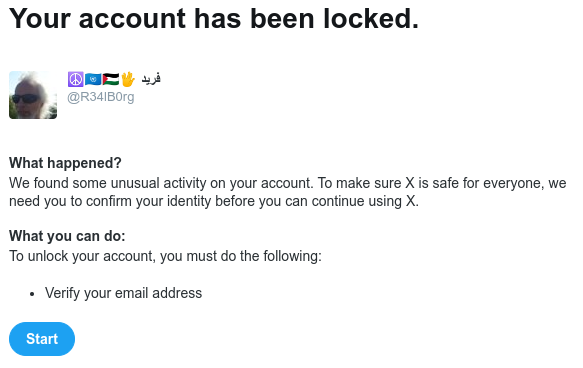Screen dimensions: 583x368
Task: Click the 'What you can do:' heading
Action: [67, 236]
